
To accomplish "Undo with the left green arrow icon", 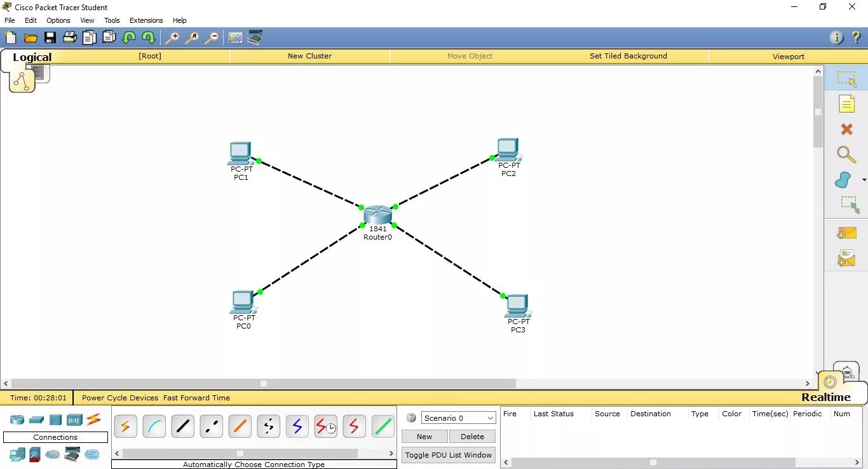I will tap(129, 37).
